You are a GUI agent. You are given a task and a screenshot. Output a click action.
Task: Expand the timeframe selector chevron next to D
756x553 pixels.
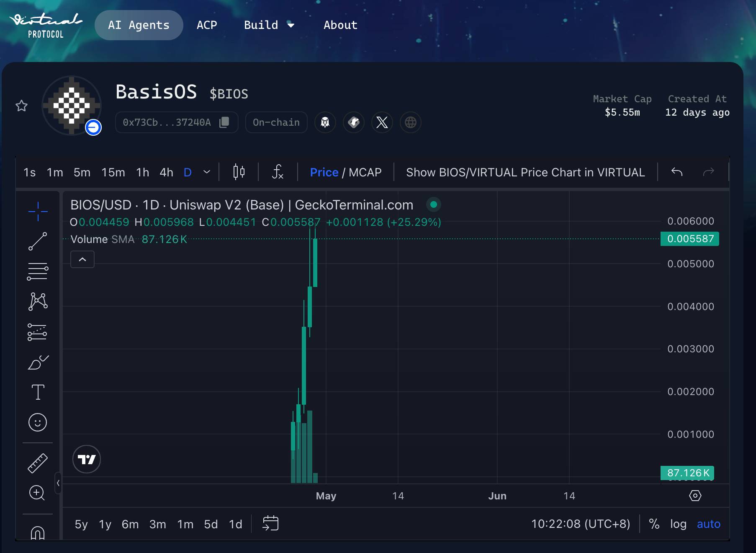[x=206, y=172]
